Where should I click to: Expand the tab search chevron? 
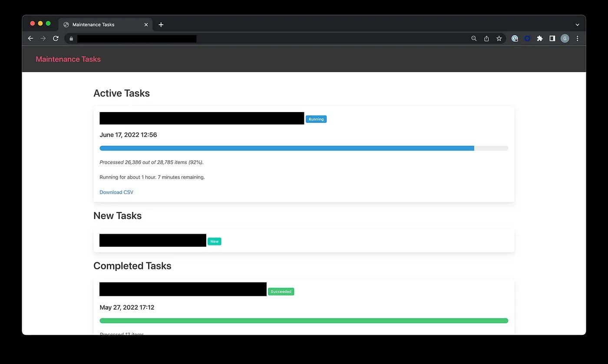click(x=577, y=25)
